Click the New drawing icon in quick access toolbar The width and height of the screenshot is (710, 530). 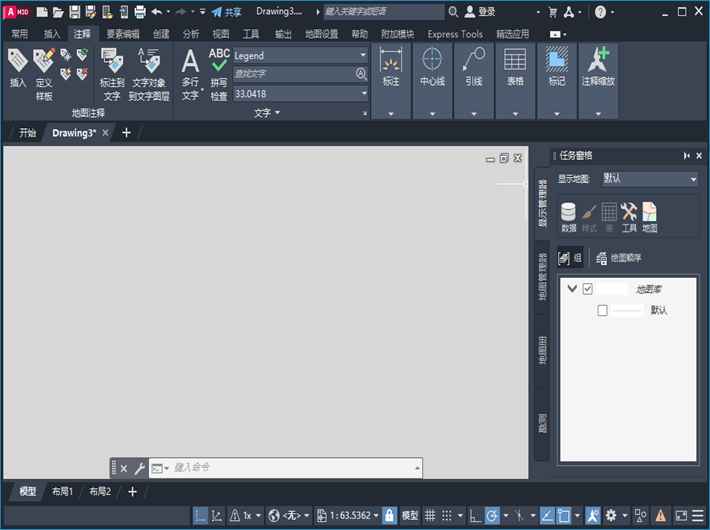tap(42, 12)
